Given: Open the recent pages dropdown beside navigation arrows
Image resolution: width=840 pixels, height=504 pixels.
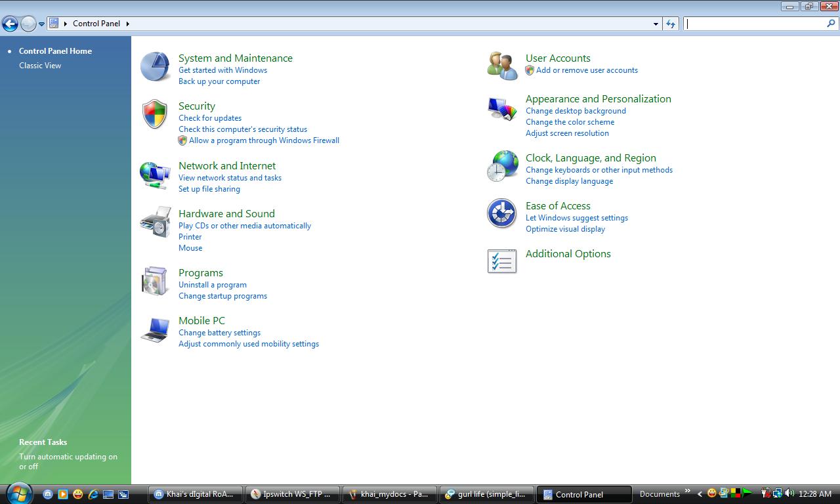Looking at the screenshot, I should pyautogui.click(x=41, y=24).
